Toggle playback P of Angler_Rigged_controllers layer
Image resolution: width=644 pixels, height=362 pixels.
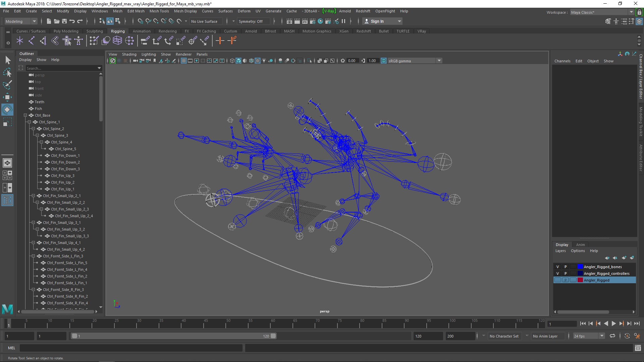[x=566, y=274]
